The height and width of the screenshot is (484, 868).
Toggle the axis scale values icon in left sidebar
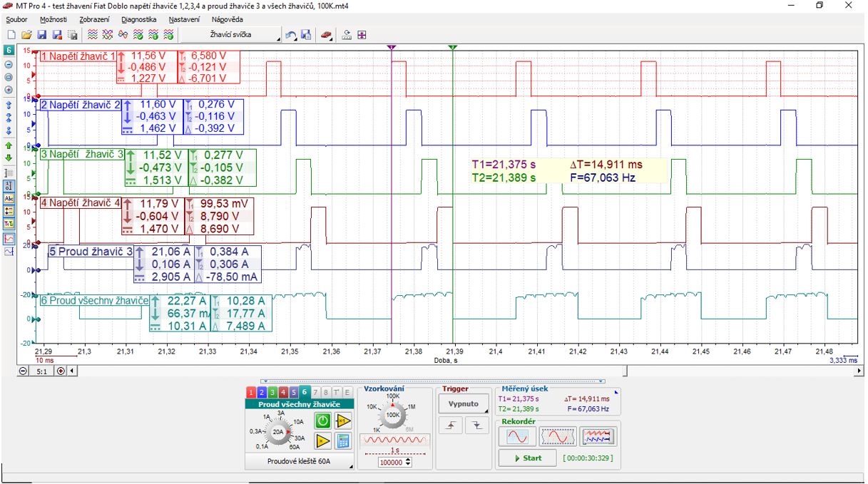pyautogui.click(x=9, y=186)
